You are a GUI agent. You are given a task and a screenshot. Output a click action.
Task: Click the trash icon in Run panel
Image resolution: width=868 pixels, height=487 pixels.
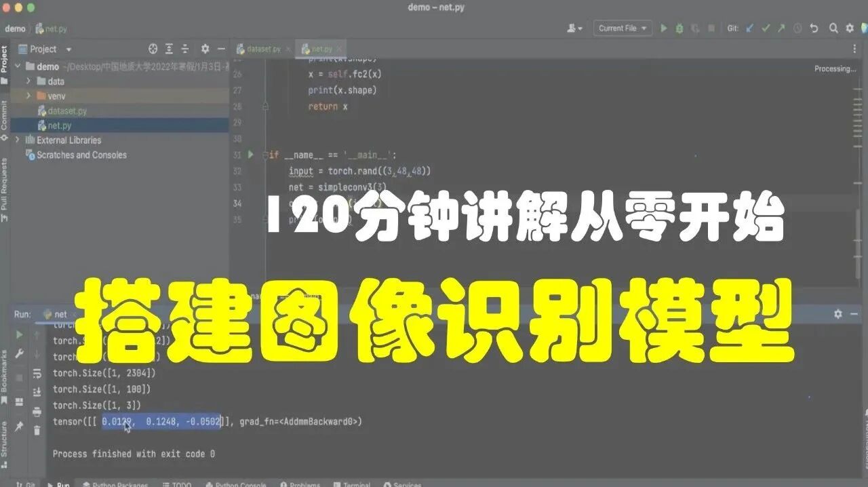click(x=37, y=429)
